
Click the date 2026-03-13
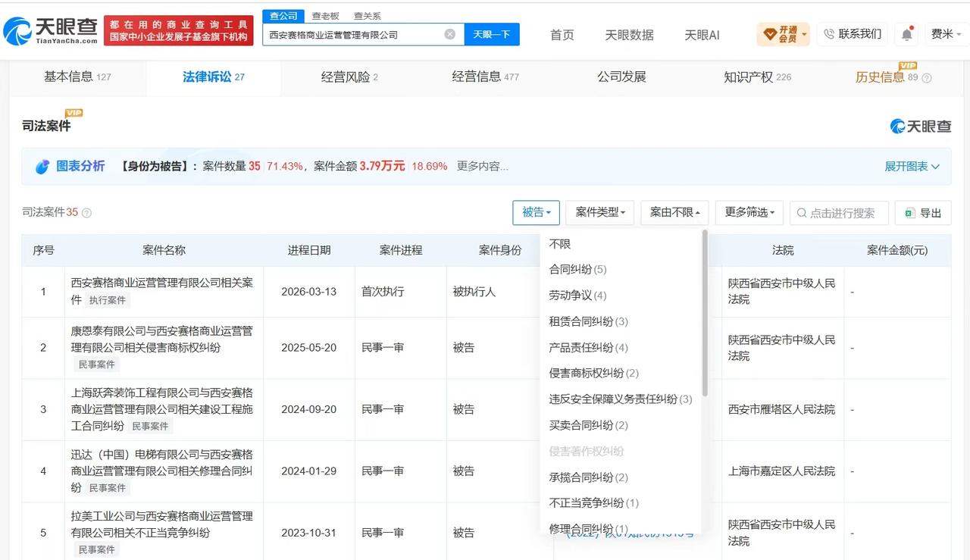coord(308,292)
